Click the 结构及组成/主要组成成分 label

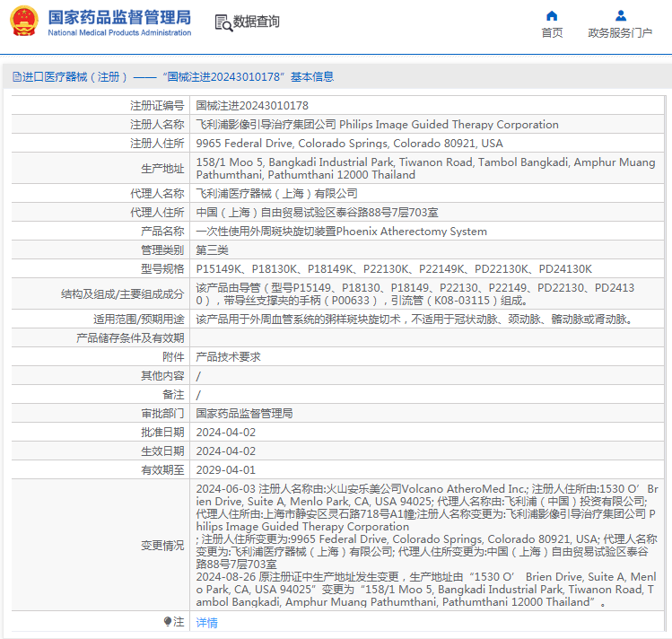(x=122, y=294)
